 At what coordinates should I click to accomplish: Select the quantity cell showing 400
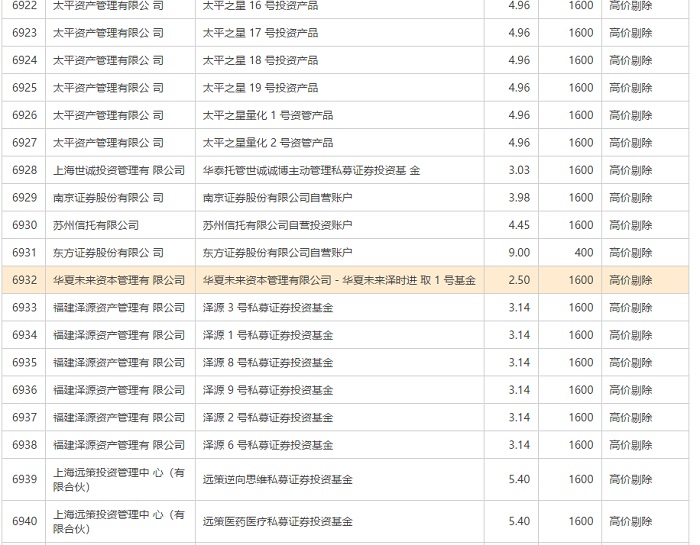(x=583, y=253)
